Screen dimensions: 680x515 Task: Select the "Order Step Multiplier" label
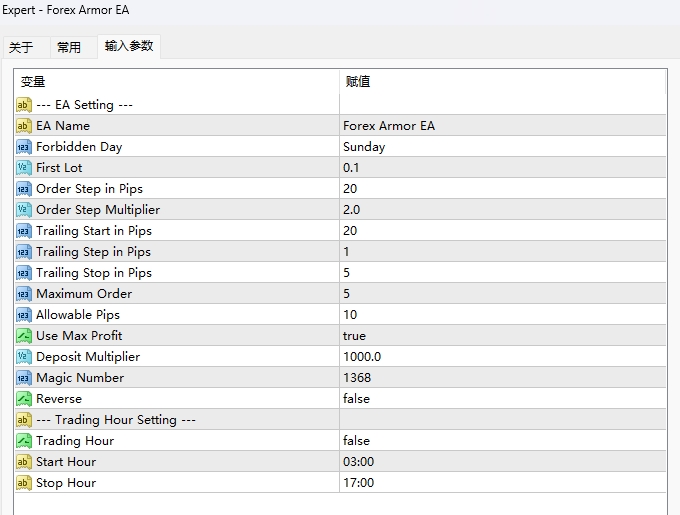pos(98,210)
